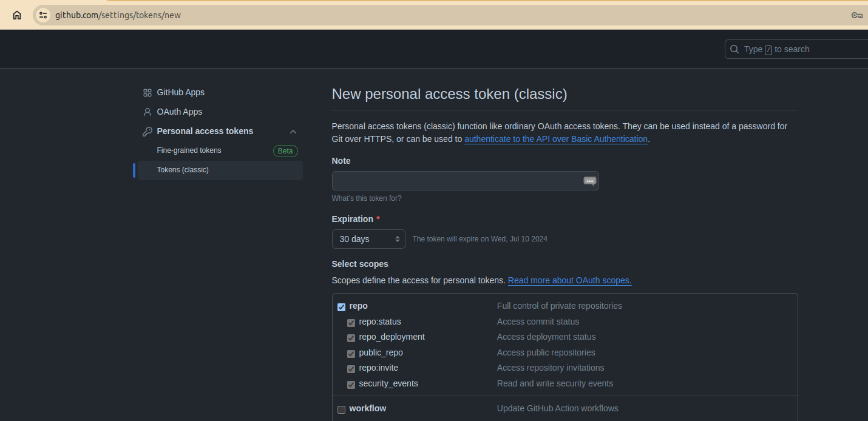Focus the Type / to search box

(x=796, y=49)
